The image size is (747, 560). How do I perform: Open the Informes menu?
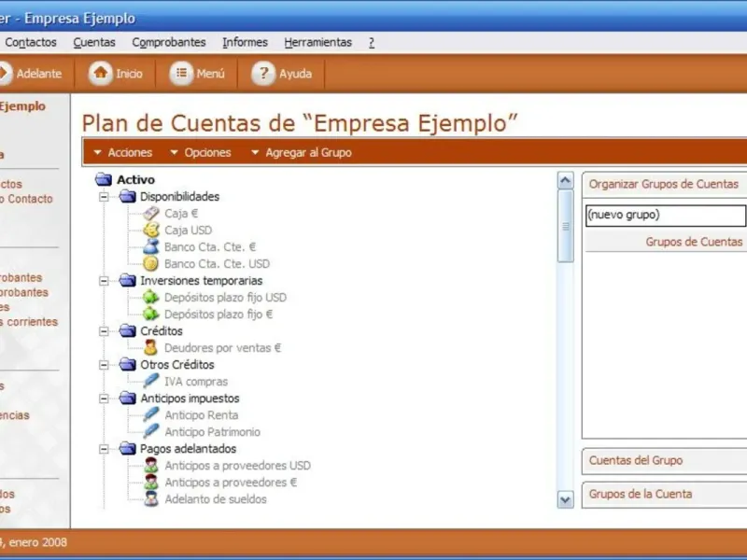coord(245,42)
